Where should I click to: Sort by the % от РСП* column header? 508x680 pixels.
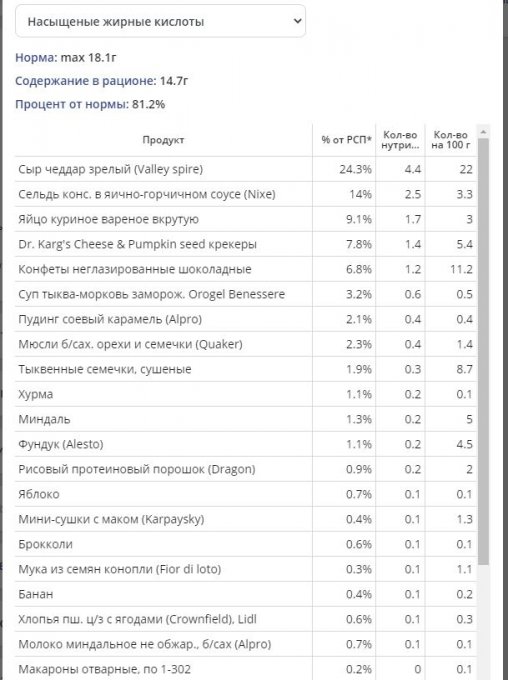[x=344, y=140]
